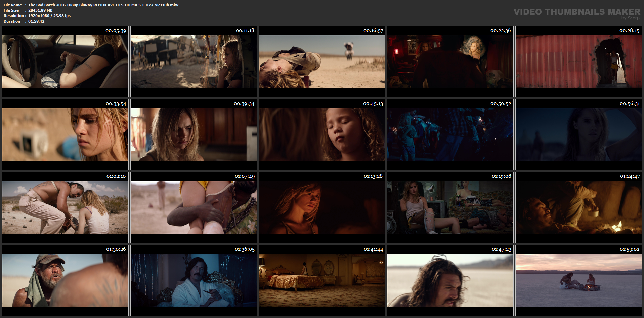Viewport: 644px width, 318px height.
Task: Click the File Name label
Action: coord(13,5)
